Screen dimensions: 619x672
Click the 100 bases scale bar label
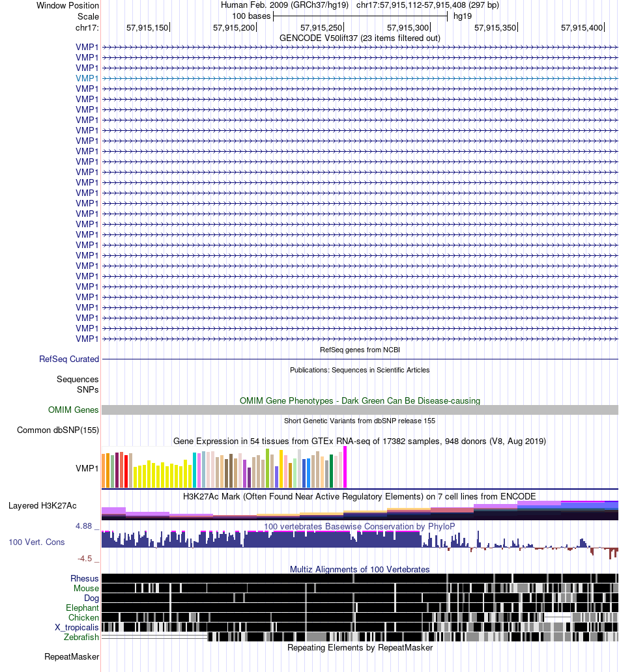pos(251,16)
